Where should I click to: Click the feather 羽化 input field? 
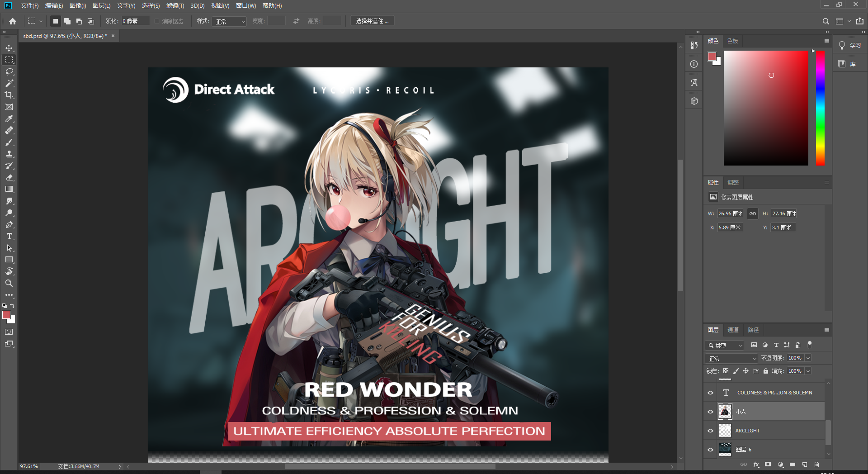pos(135,21)
